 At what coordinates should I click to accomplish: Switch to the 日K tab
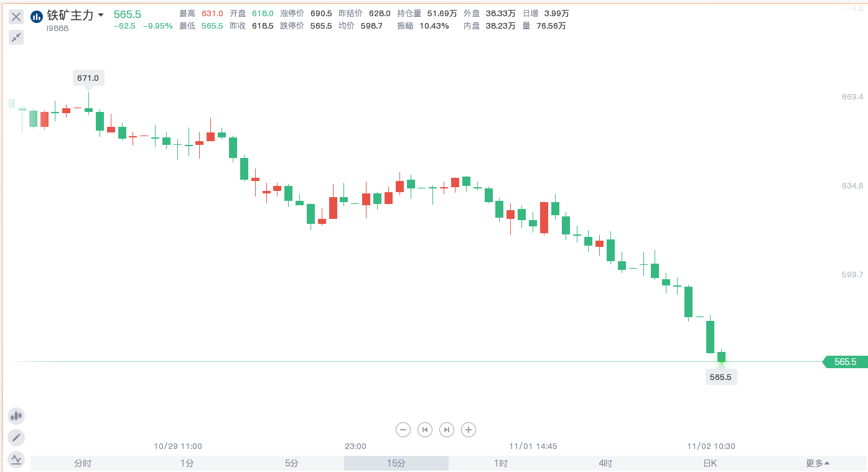(x=710, y=463)
